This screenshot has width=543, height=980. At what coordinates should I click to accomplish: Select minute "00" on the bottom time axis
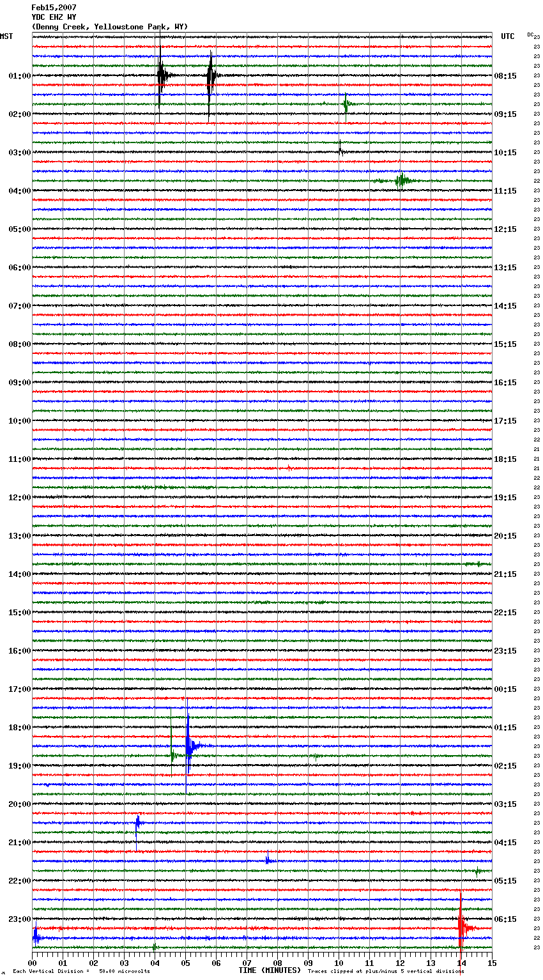tap(32, 963)
